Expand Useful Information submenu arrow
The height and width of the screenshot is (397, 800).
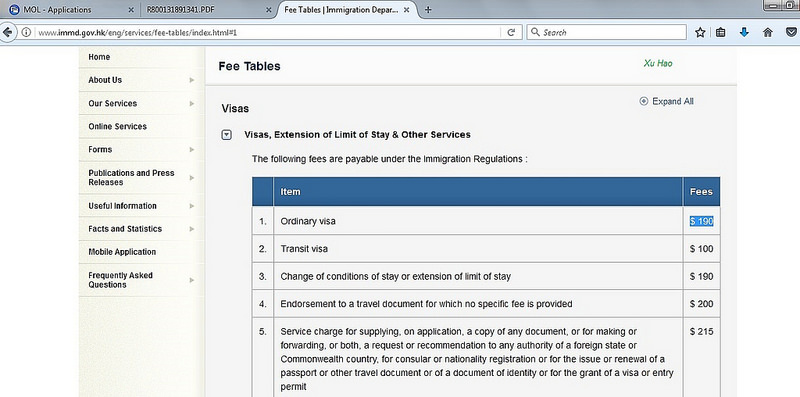pos(192,206)
